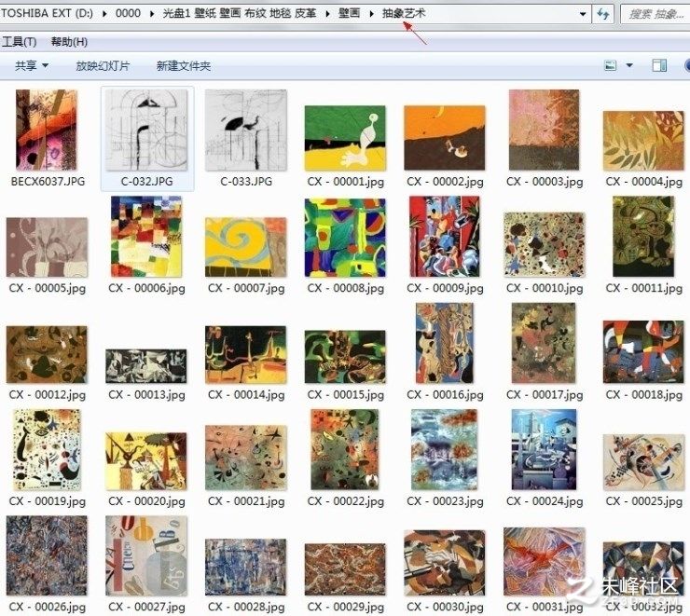Select thumbnail CX - 00009.jpg
This screenshot has width=690, height=616.
pyautogui.click(x=445, y=237)
